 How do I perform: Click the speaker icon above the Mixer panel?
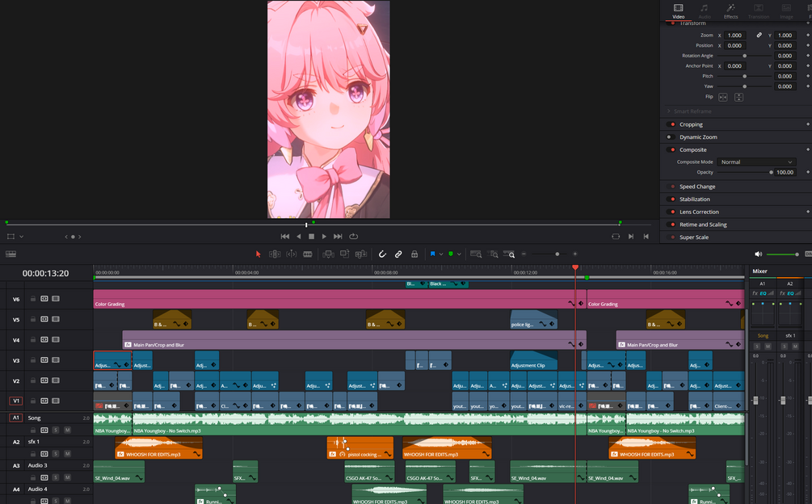point(758,254)
